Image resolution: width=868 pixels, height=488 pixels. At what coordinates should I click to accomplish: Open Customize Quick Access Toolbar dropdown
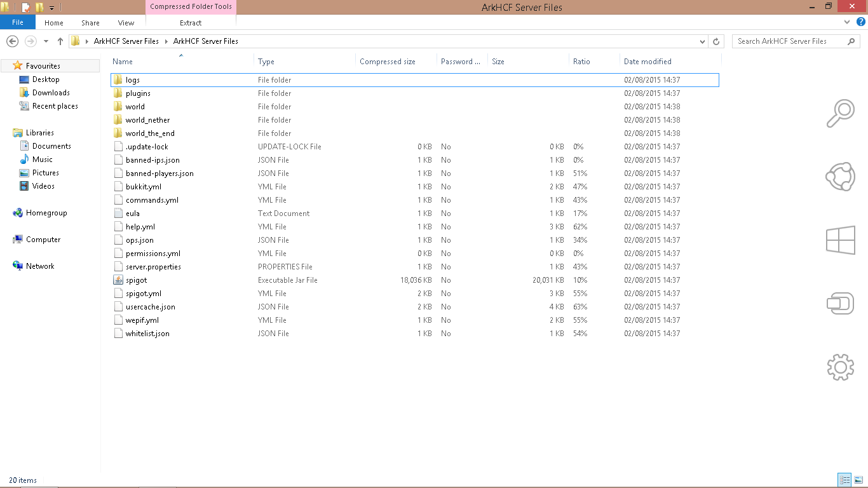coord(51,8)
